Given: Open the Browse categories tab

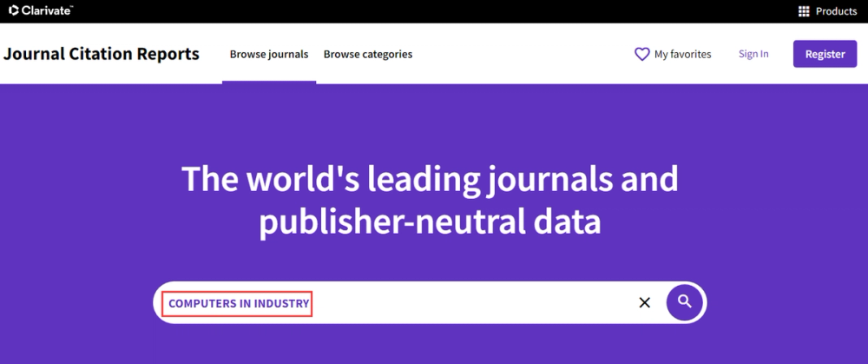Looking at the screenshot, I should [368, 54].
